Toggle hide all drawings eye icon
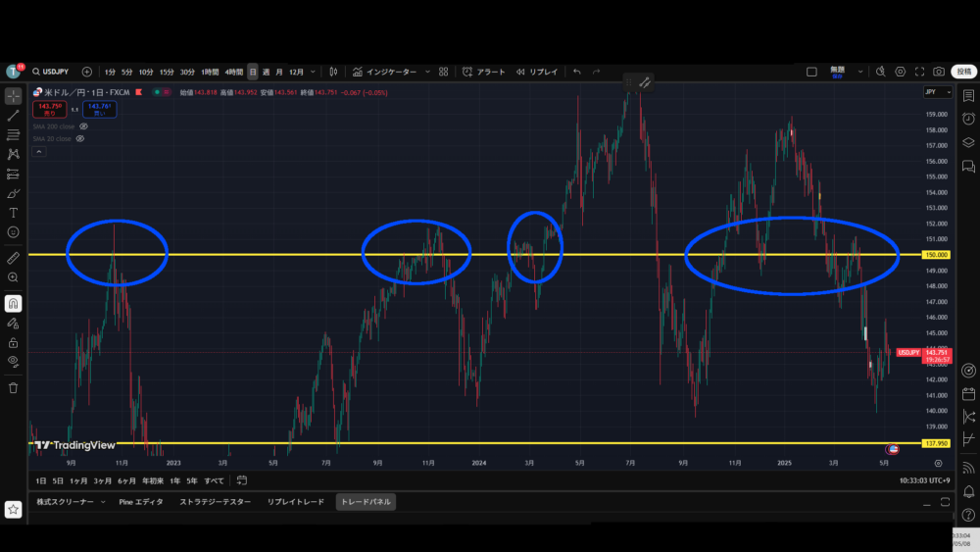980x552 pixels. [13, 362]
